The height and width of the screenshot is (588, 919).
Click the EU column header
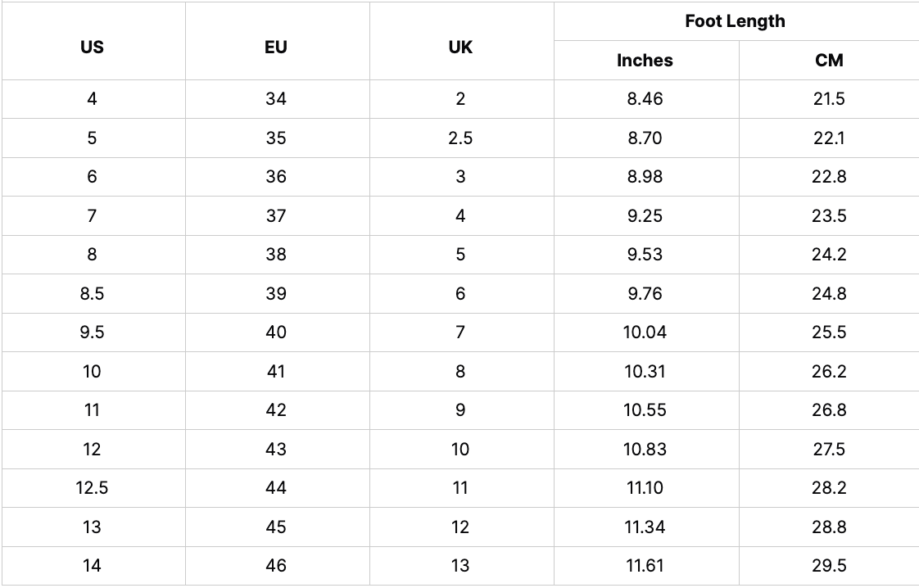click(276, 47)
